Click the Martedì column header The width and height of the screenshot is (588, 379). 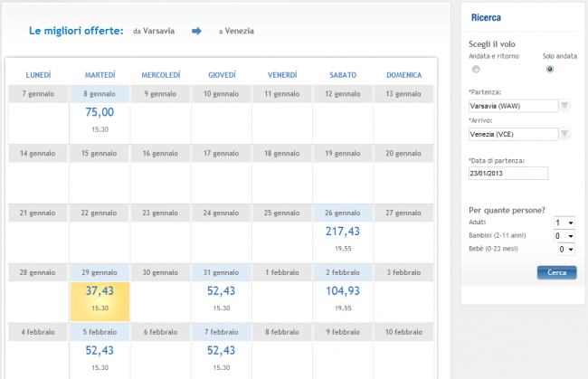100,74
